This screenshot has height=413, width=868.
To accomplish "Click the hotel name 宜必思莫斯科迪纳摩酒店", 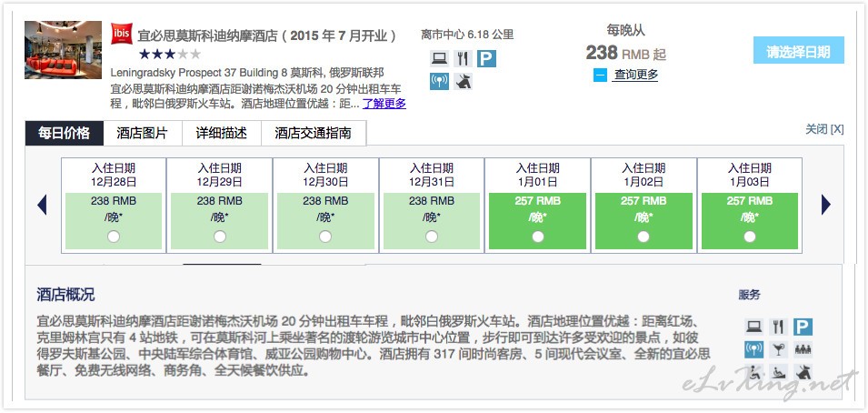I will click(207, 36).
